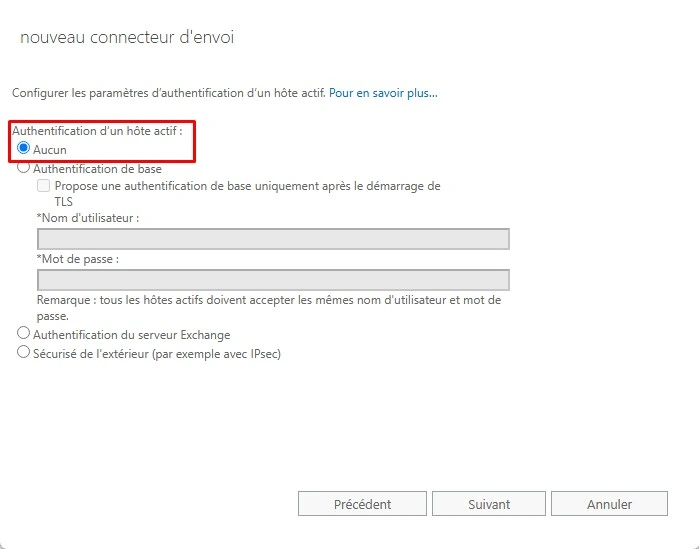The width and height of the screenshot is (699, 549).
Task: Select Authentification du serveur Exchange radio button
Action: (23, 333)
